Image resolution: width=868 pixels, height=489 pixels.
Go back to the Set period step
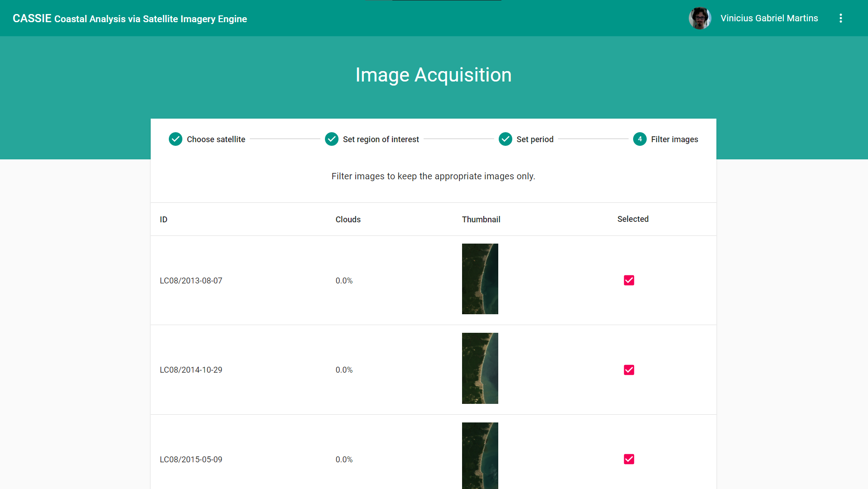click(x=535, y=139)
